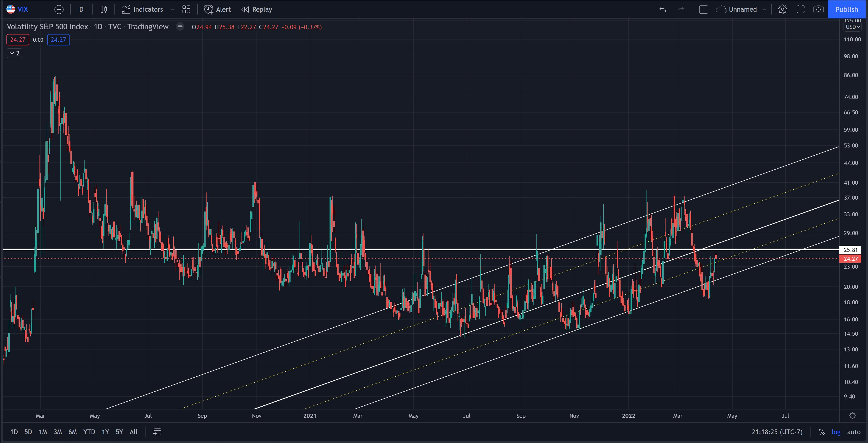This screenshot has height=443, width=868.
Task: Expand the collapsed indicators legend showing 2
Action: pyautogui.click(x=15, y=53)
